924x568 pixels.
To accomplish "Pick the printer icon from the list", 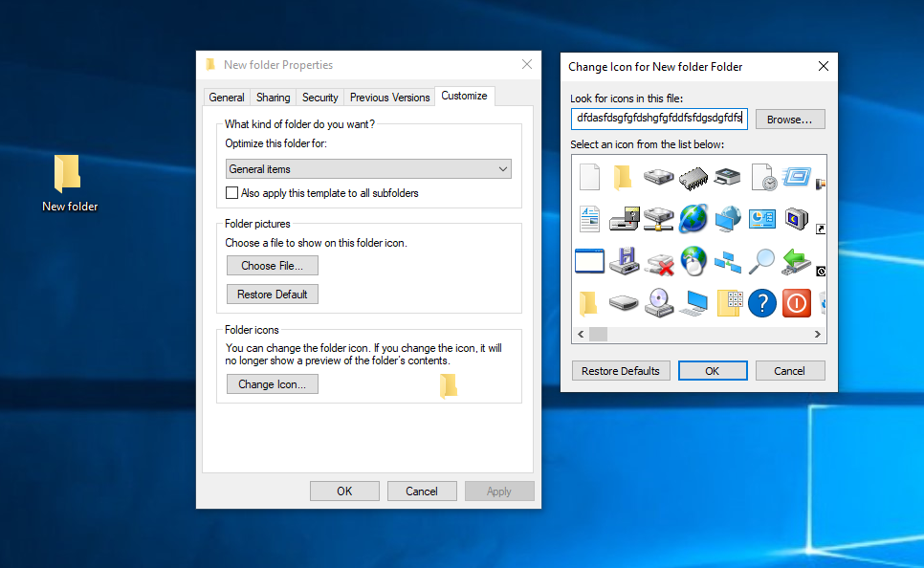I will tap(726, 177).
